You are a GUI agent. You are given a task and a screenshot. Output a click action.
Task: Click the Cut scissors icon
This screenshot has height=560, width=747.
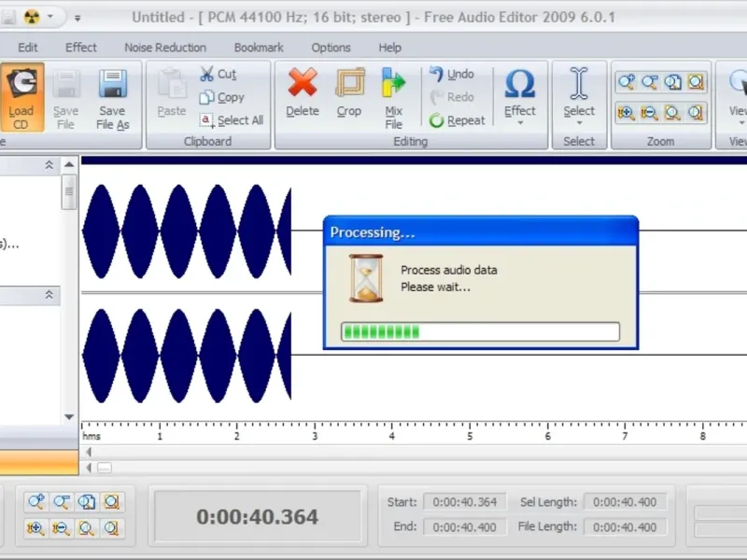point(207,74)
